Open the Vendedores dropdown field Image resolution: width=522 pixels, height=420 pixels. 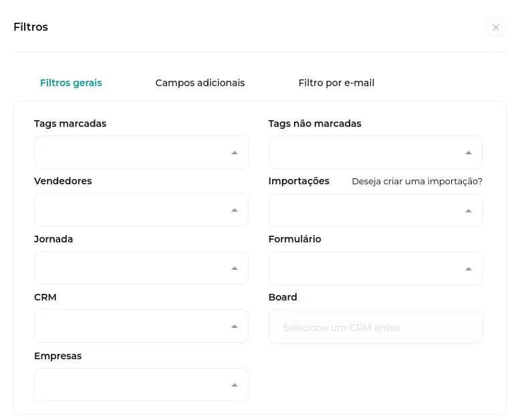tap(141, 210)
